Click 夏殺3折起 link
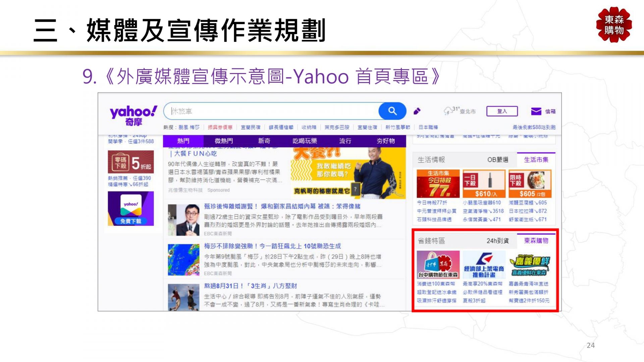Image resolution: width=644 pixels, height=362 pixels. 474,301
